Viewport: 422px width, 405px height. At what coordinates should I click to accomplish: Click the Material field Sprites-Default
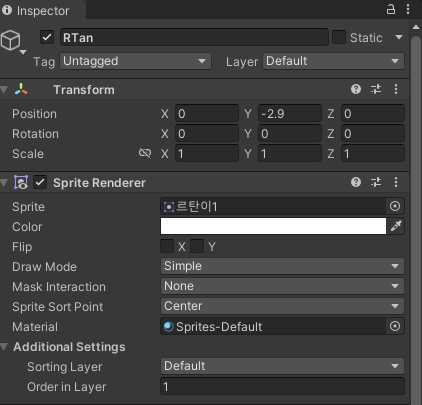pyautogui.click(x=273, y=326)
